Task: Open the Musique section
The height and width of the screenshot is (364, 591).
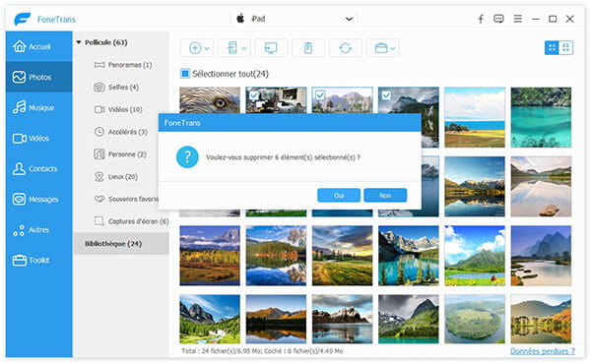Action: coord(38,107)
